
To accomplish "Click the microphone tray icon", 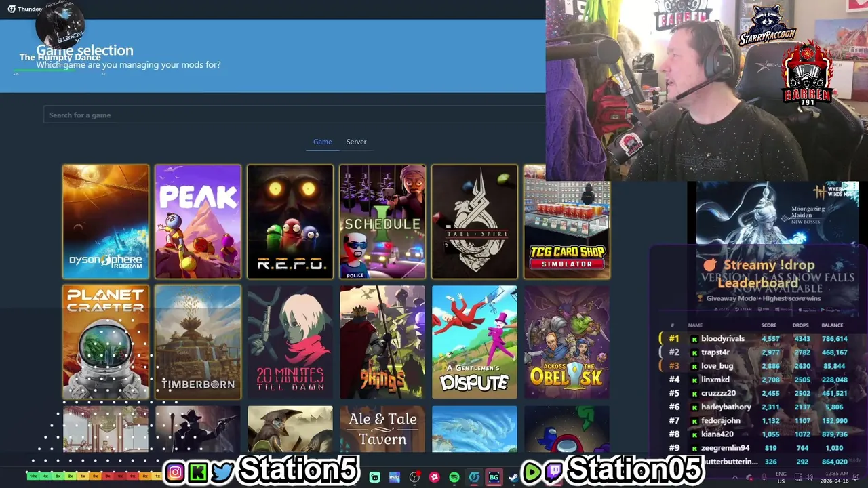I will [x=764, y=477].
